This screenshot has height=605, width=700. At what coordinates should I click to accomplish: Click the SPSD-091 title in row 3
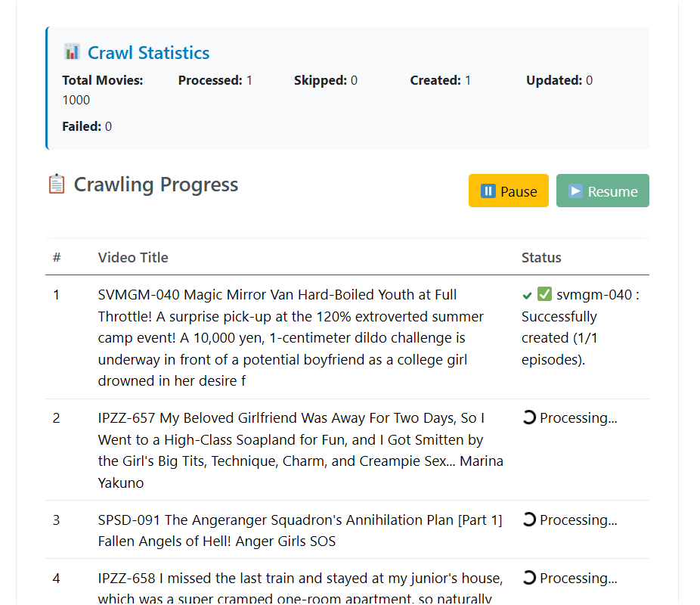coord(300,530)
